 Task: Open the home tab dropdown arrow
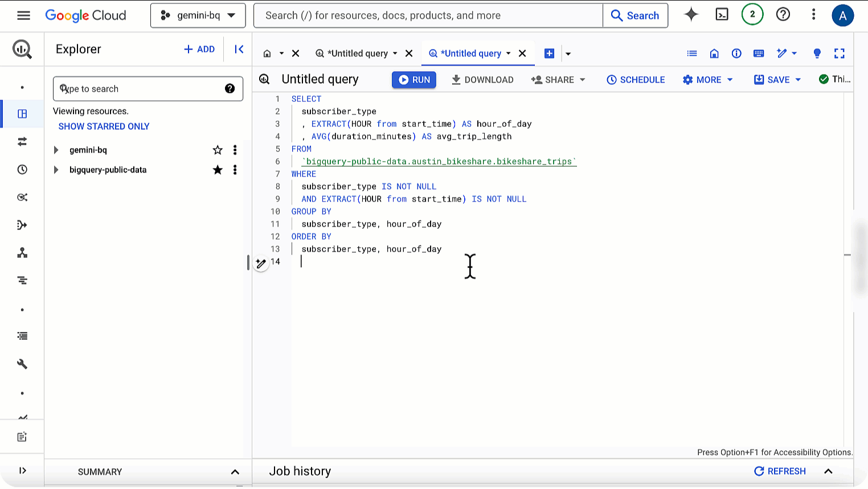point(281,54)
